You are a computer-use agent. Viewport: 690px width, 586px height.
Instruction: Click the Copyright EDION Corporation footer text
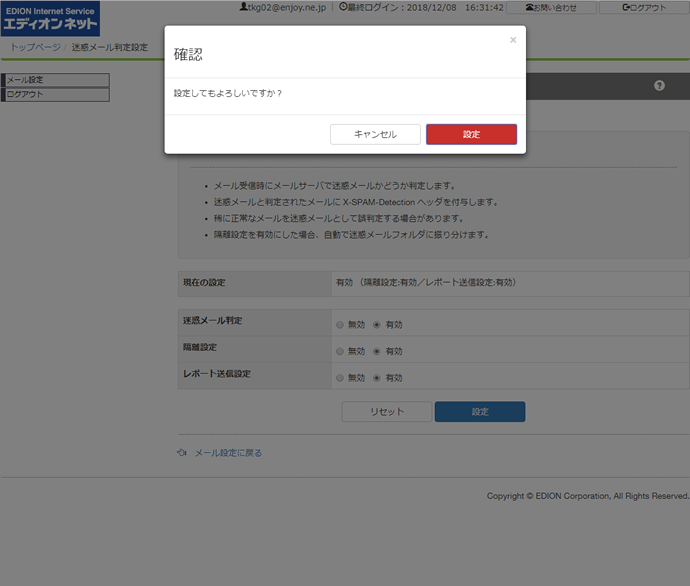pos(588,496)
